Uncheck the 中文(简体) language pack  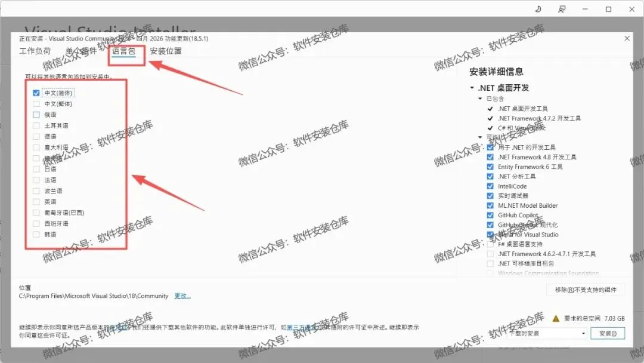(x=36, y=93)
